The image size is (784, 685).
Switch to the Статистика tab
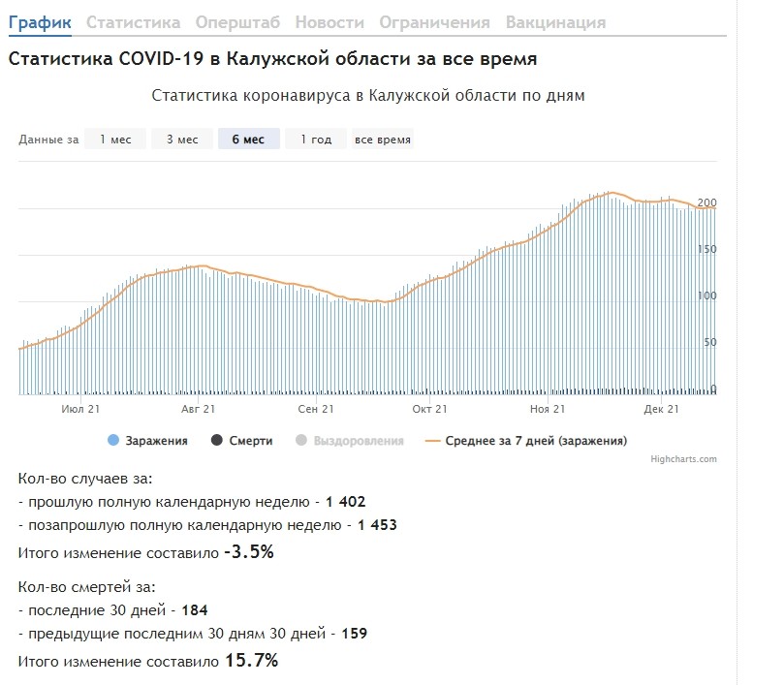(x=133, y=21)
